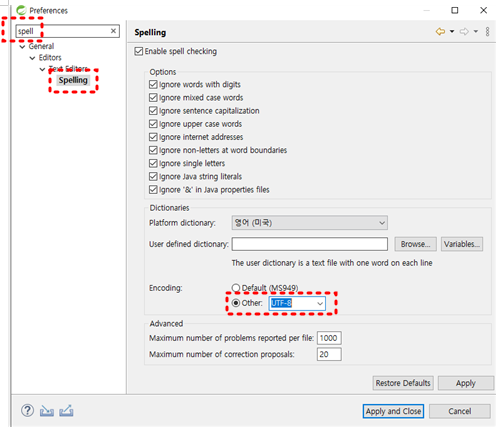
Task: Click the forward navigation arrow icon
Action: click(464, 32)
